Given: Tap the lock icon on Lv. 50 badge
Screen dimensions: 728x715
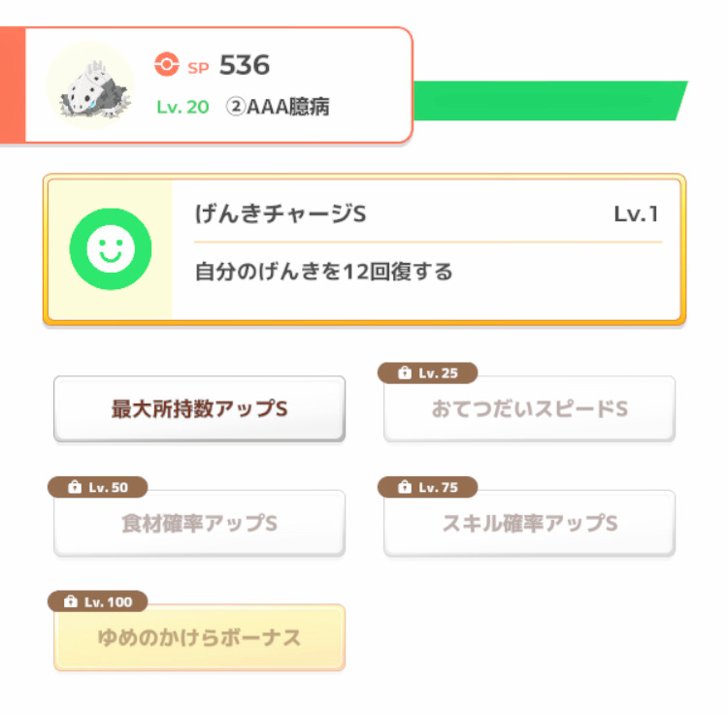Looking at the screenshot, I should click(75, 487).
